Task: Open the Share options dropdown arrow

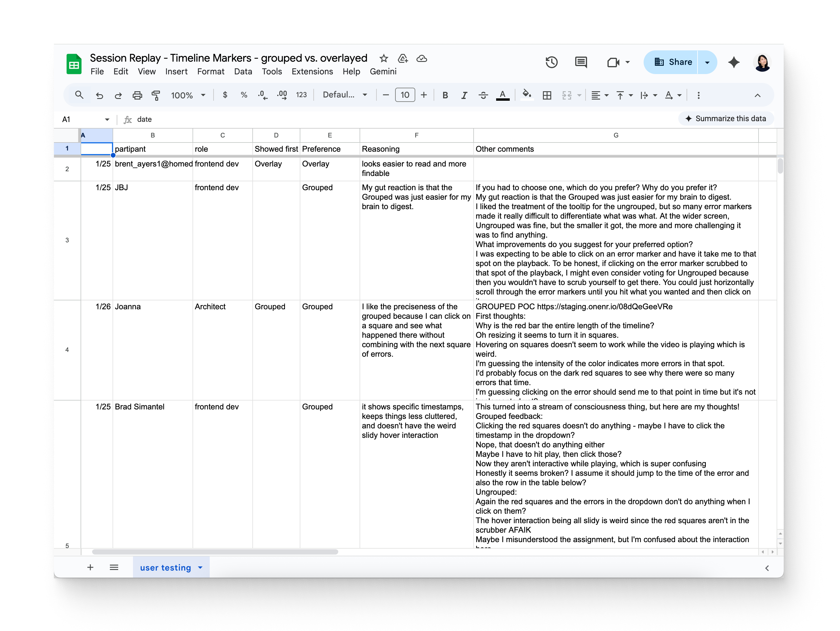Action: (707, 62)
